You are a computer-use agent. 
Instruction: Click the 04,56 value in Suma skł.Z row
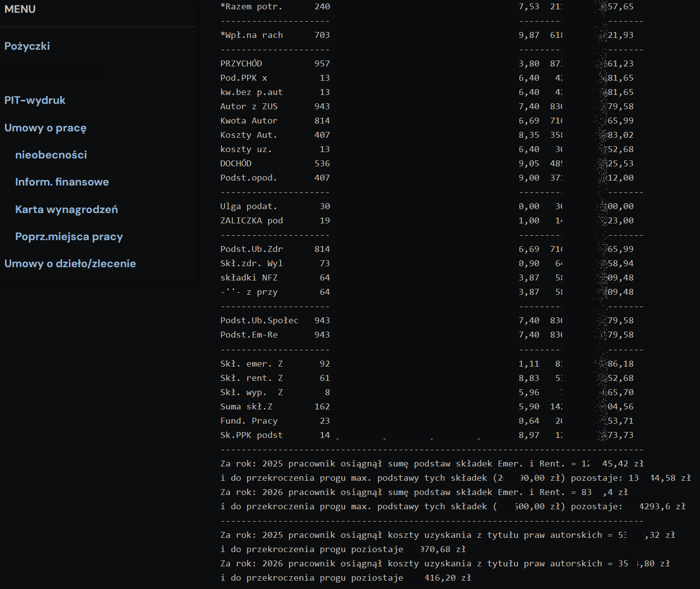pos(621,406)
